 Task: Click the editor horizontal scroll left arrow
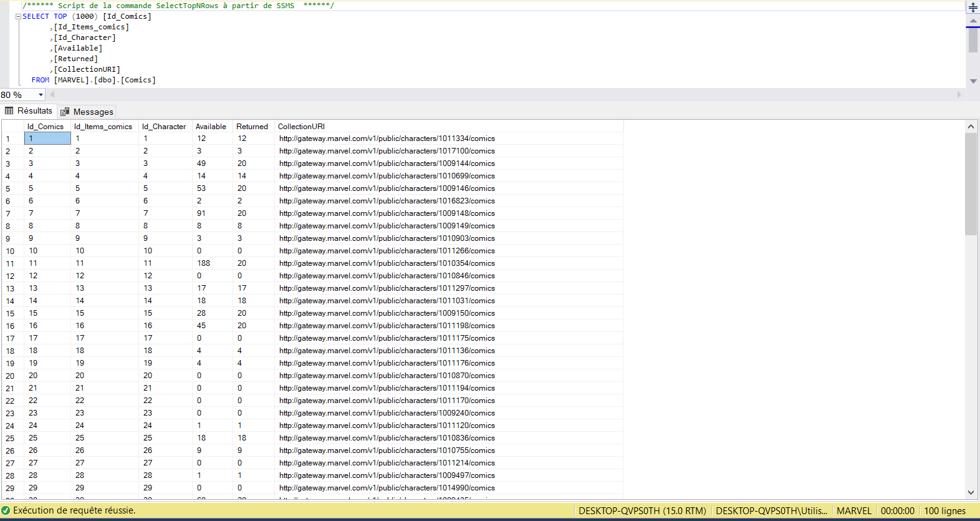[52, 95]
